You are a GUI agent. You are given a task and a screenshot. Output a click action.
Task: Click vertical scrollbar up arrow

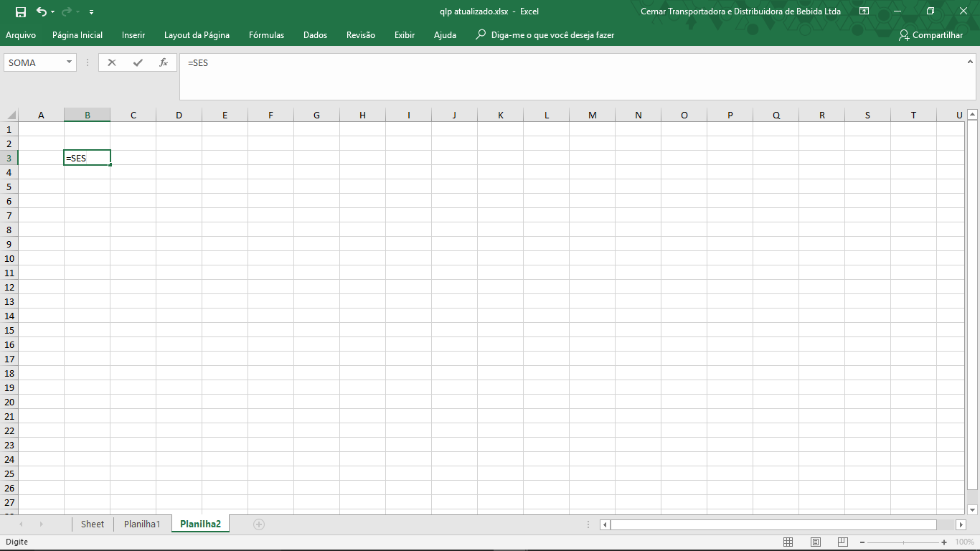coord(973,114)
